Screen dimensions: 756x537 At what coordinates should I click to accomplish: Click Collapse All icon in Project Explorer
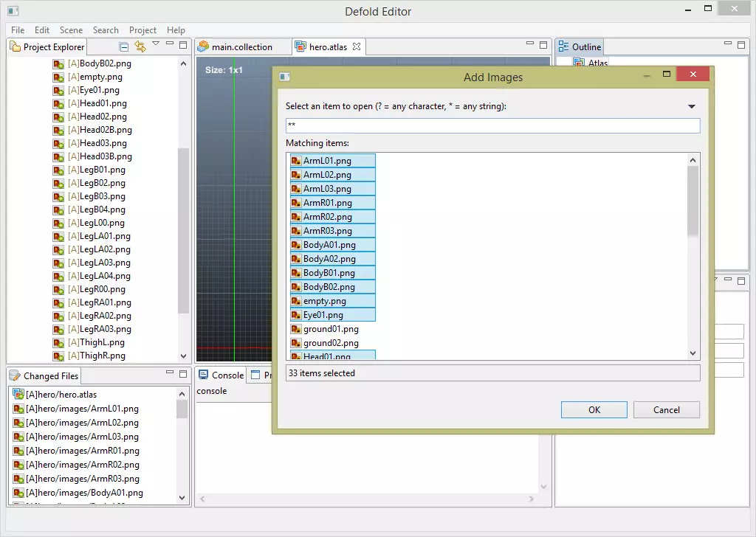(x=124, y=46)
